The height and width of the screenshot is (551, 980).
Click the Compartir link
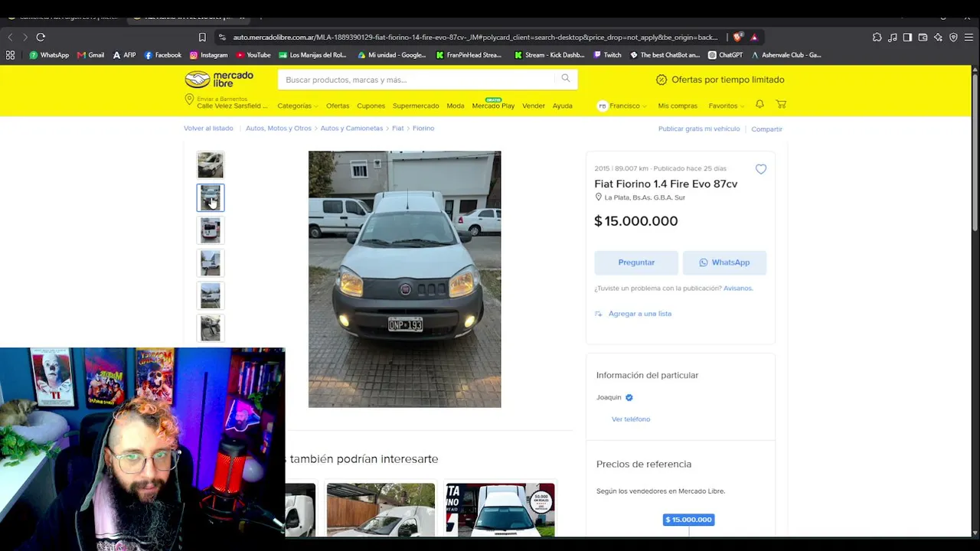(x=766, y=129)
